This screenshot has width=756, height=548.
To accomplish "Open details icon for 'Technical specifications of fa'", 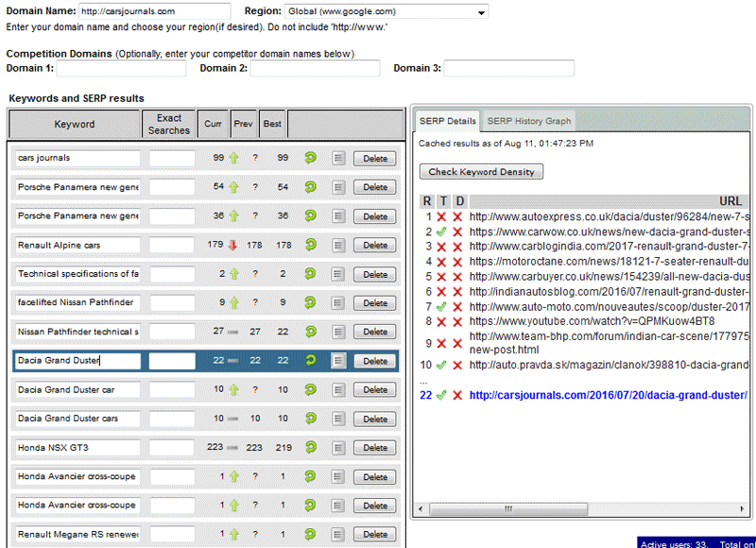I will pos(338,274).
